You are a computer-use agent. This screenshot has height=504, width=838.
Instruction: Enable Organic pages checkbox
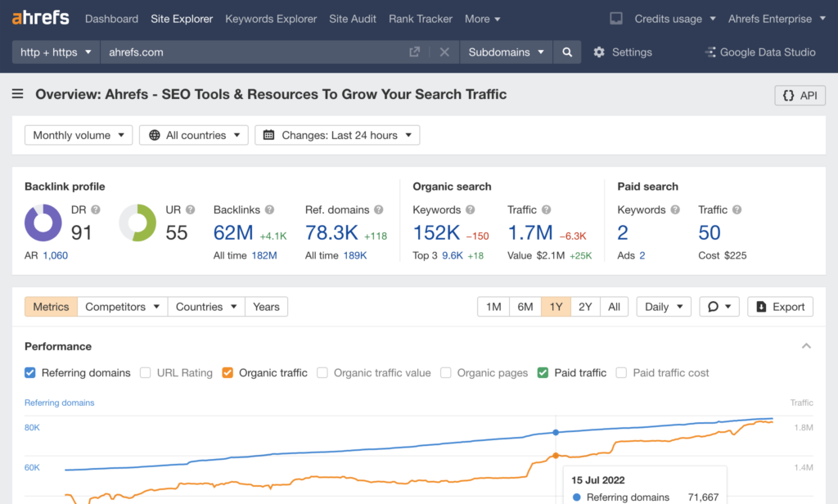[446, 372]
